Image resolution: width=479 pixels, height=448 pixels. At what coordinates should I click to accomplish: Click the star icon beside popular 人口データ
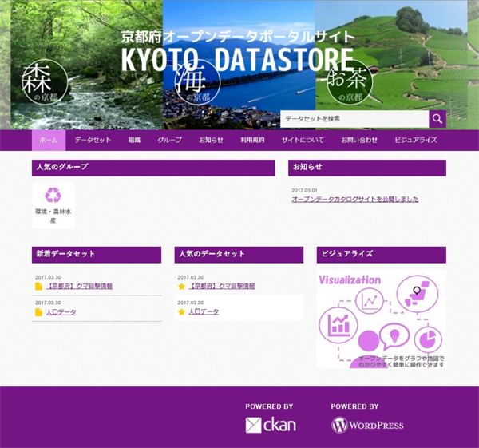(x=181, y=312)
